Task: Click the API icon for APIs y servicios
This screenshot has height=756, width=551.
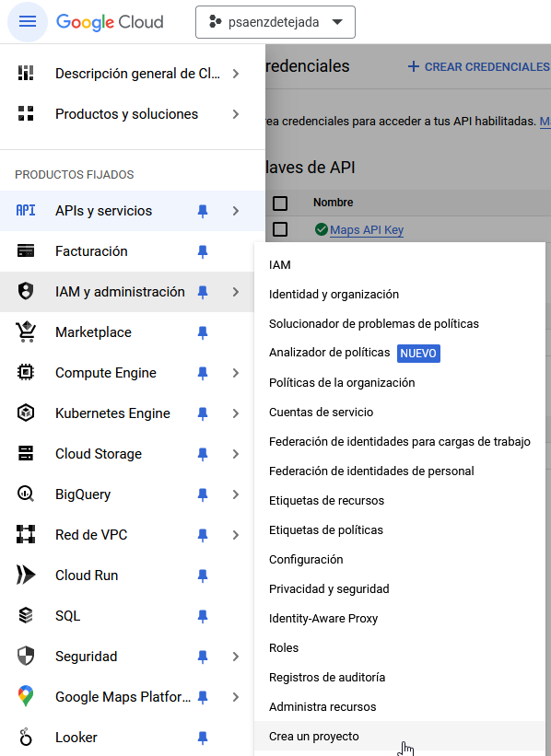Action: (x=26, y=210)
